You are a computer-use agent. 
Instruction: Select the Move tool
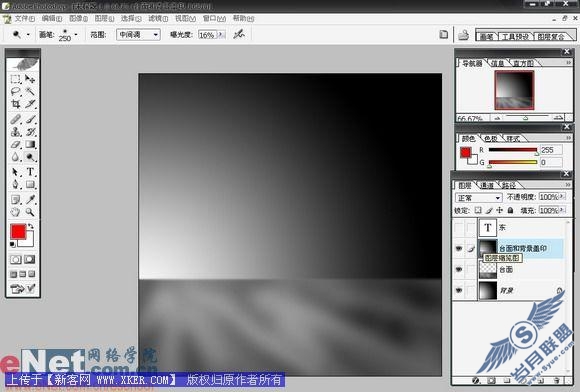pos(30,79)
